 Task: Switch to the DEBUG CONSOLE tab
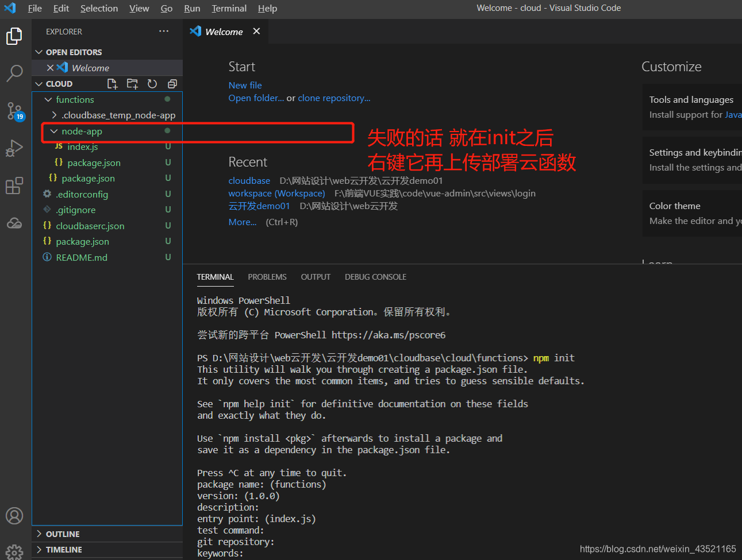point(375,277)
